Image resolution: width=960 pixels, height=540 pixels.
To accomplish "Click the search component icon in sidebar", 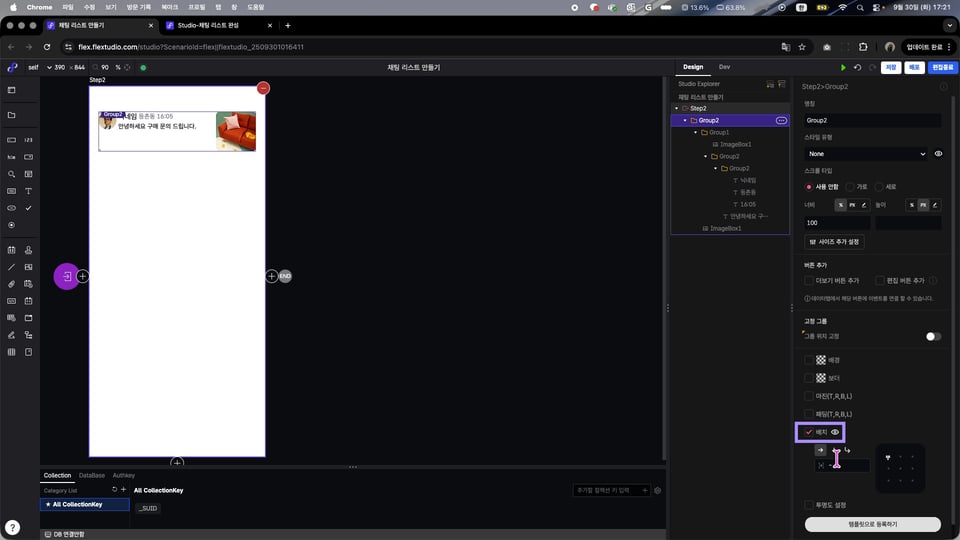I will [x=12, y=174].
